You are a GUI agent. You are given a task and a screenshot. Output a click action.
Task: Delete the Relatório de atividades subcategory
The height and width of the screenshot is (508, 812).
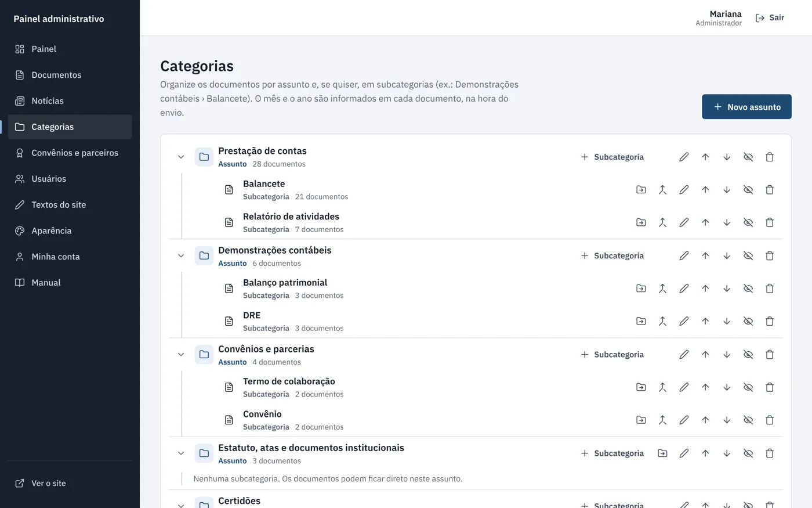[x=770, y=222]
